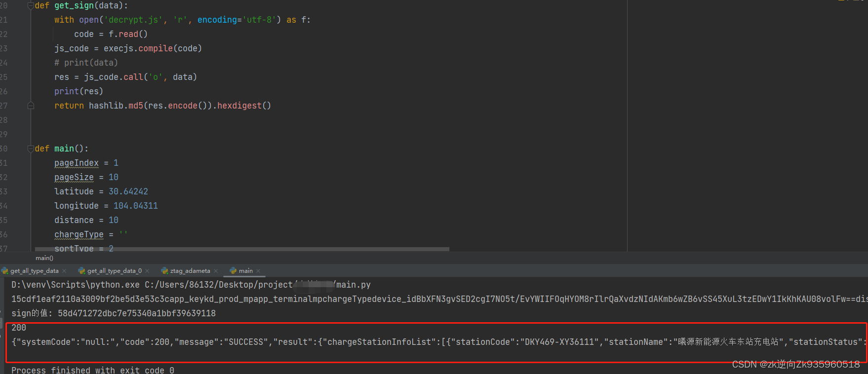Click the JSON systemCode response line
The height and width of the screenshot is (374, 868).
click(x=438, y=342)
